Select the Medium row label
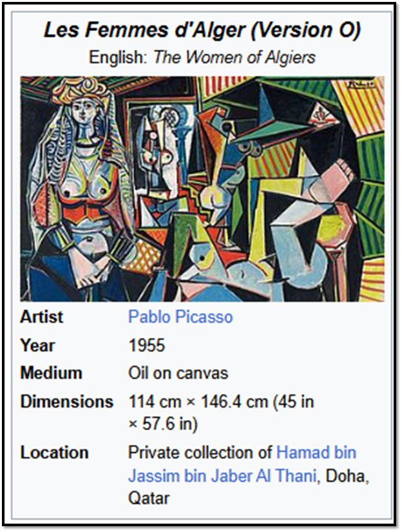The image size is (402, 532). (x=51, y=373)
